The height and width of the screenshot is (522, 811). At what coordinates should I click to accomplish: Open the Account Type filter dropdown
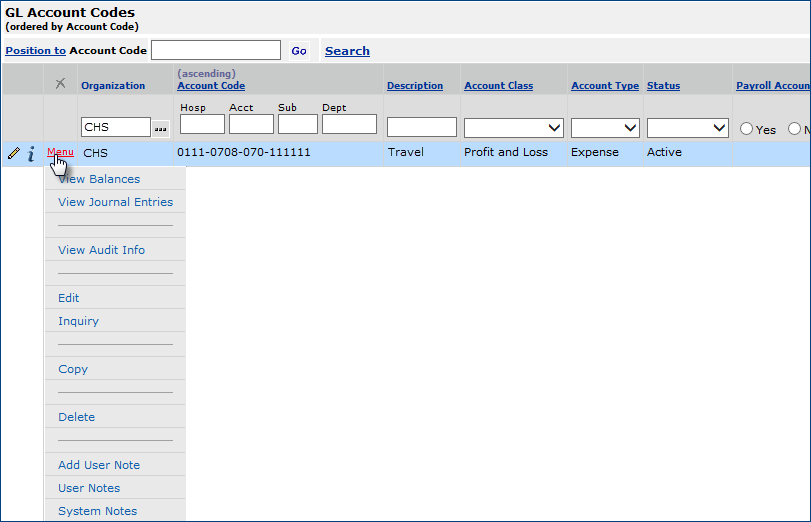coord(605,128)
